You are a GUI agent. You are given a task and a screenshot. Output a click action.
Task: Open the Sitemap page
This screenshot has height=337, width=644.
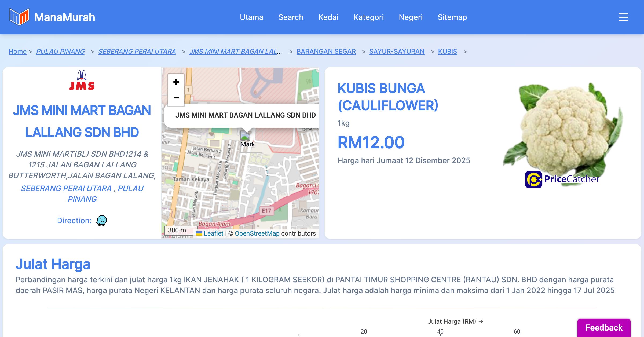[452, 17]
